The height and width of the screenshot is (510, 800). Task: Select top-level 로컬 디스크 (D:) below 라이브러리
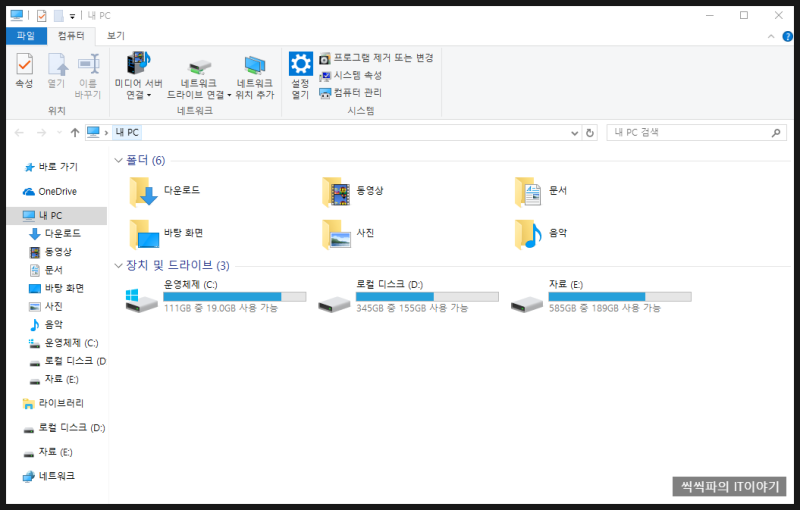click(64, 428)
